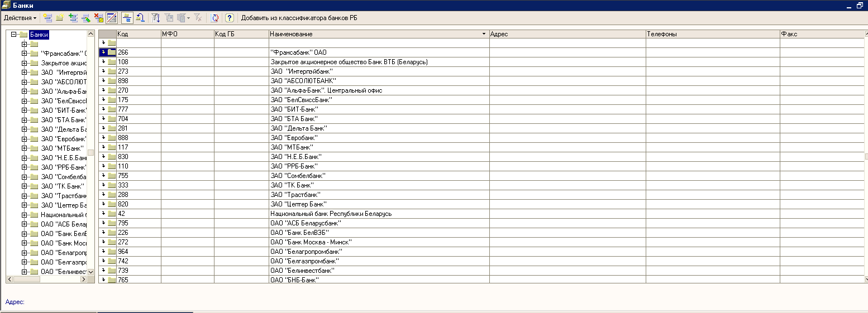The width and height of the screenshot is (868, 313).
Task: Click folder icon in row with code 888
Action: point(112,138)
